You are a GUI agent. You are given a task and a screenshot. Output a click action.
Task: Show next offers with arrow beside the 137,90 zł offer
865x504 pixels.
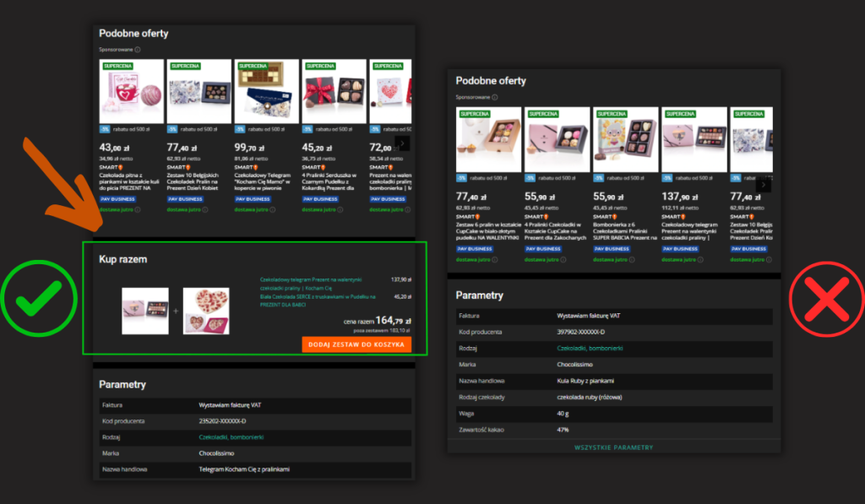(764, 185)
